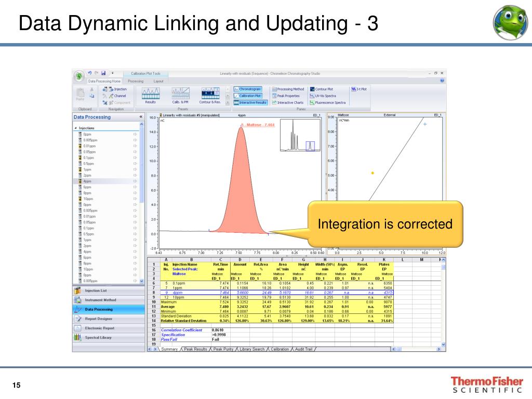Viewport: 532px width, 399px height.
Task: Toggle the Interactive Charts pane
Action: 288,102
